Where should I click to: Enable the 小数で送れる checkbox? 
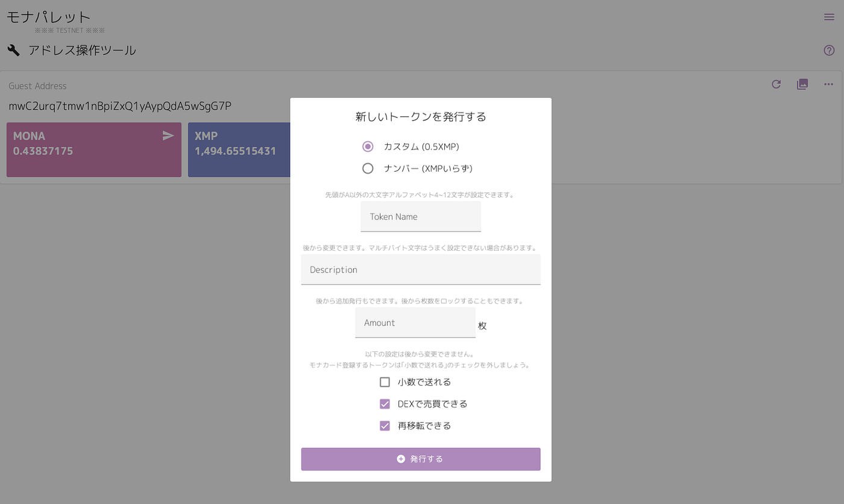pyautogui.click(x=385, y=382)
